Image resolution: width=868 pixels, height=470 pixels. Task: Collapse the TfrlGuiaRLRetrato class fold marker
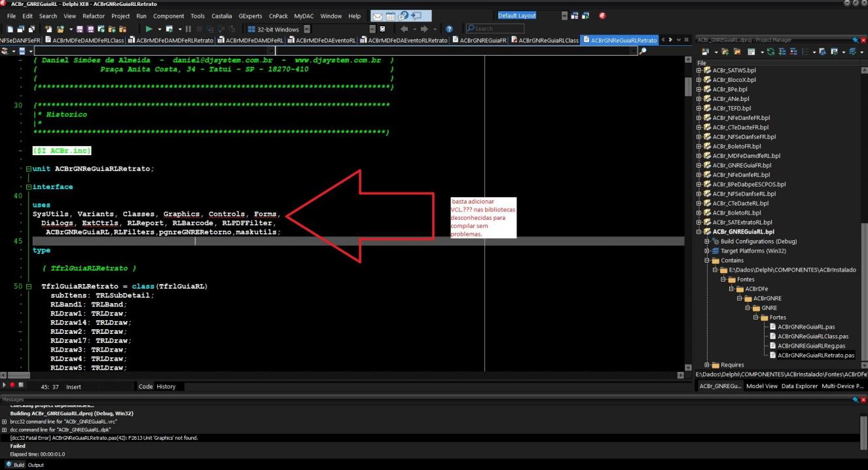tap(28, 287)
